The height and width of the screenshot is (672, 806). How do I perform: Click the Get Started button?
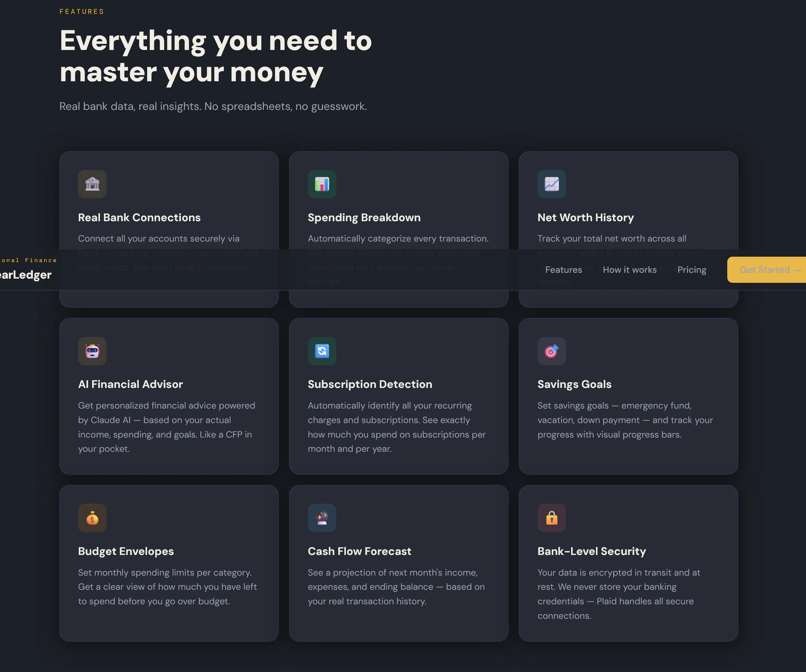pos(766,270)
